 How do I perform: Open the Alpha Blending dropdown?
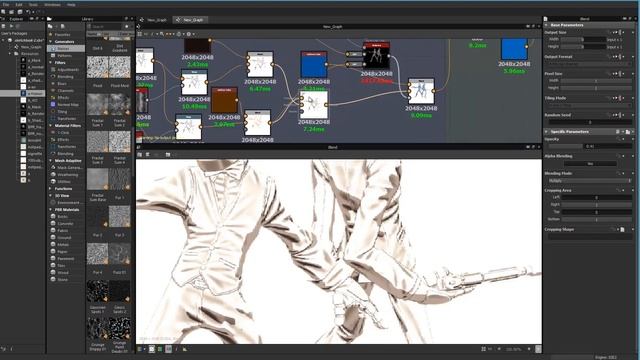tap(590, 164)
